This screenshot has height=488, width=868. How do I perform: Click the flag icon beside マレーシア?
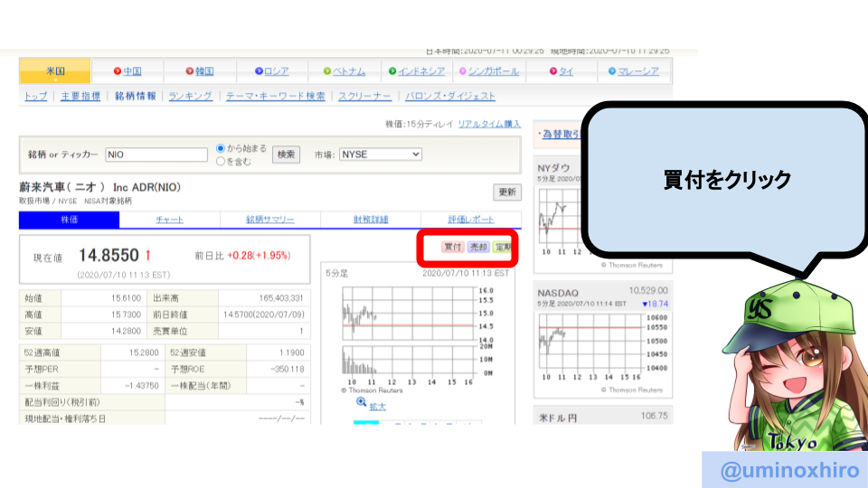[612, 70]
